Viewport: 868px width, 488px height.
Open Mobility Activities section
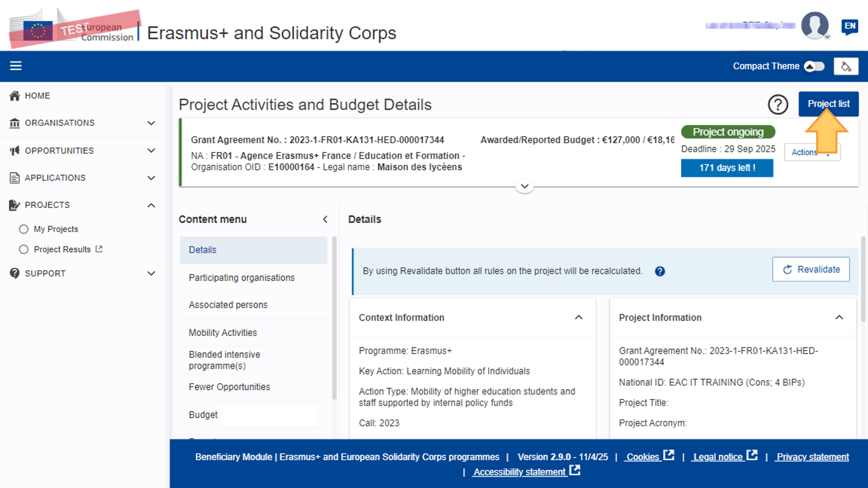click(253, 332)
